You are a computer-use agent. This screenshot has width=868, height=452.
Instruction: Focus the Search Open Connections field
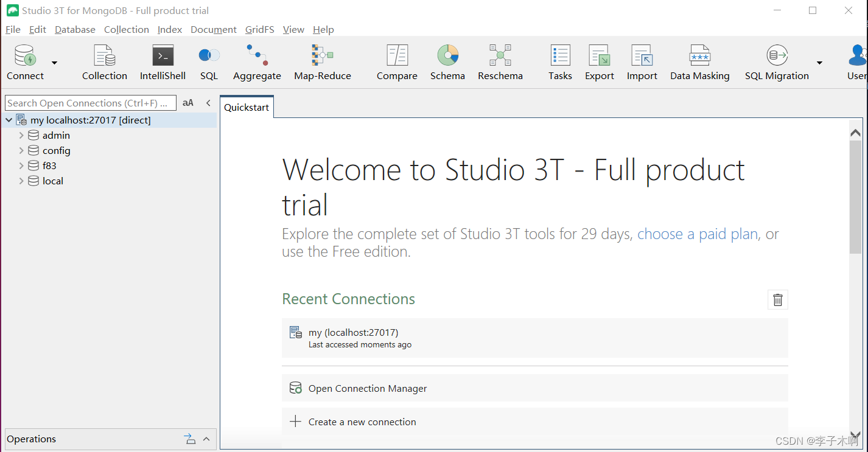(x=91, y=103)
